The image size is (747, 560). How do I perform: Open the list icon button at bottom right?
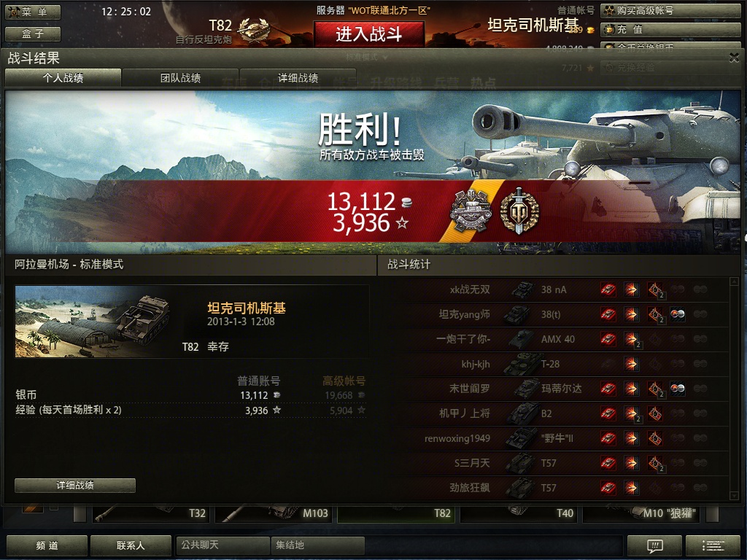point(713,545)
